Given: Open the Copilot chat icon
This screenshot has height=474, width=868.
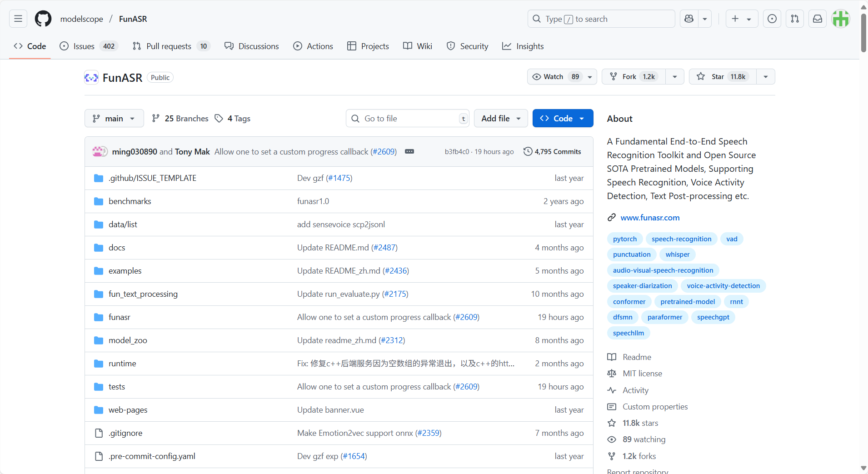Looking at the screenshot, I should 689,19.
